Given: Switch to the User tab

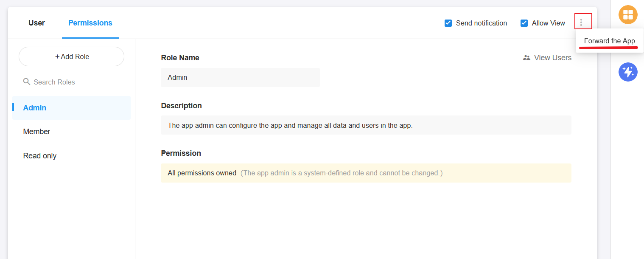Looking at the screenshot, I should tap(36, 23).
